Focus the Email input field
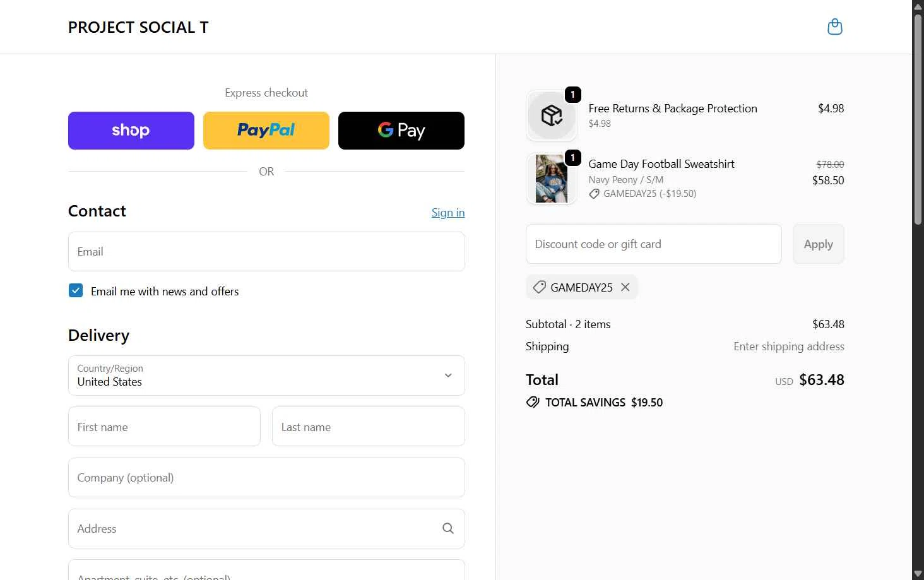Screen dimensions: 924x580 tap(266, 251)
